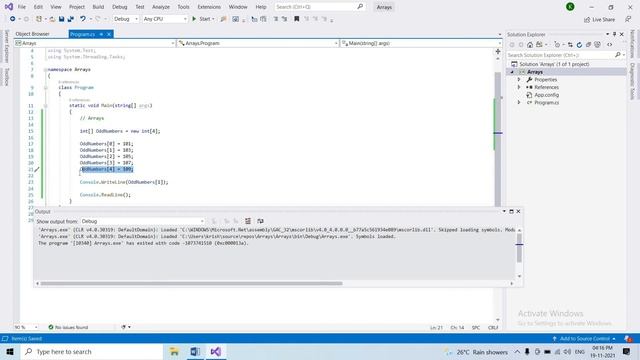Open the Start button dropdown arrow
This screenshot has height=360, width=640.
coord(213,19)
